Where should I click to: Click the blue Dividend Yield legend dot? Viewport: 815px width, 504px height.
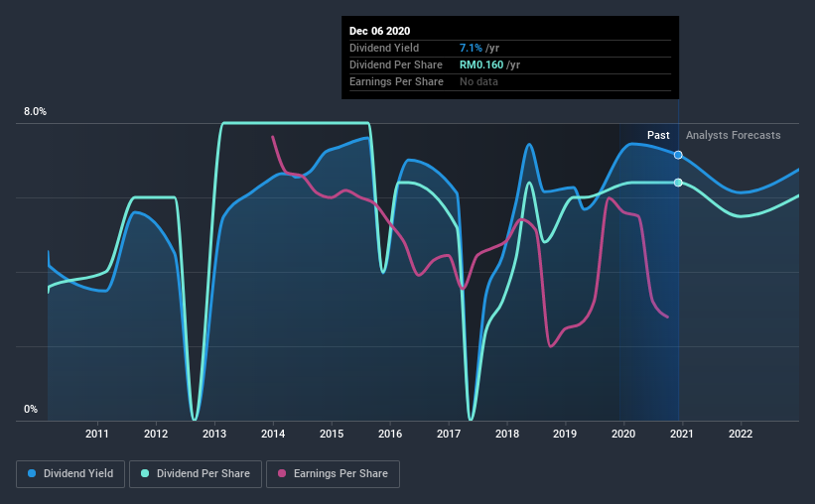coord(32,473)
